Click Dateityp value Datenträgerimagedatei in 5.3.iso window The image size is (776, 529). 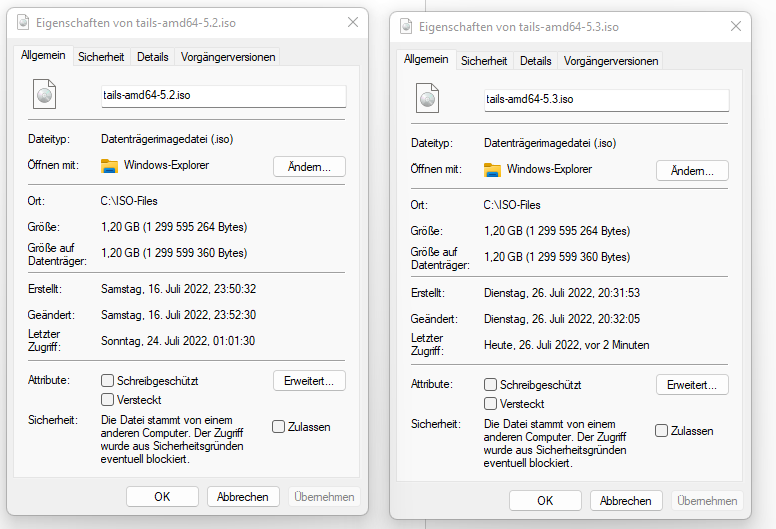point(550,143)
